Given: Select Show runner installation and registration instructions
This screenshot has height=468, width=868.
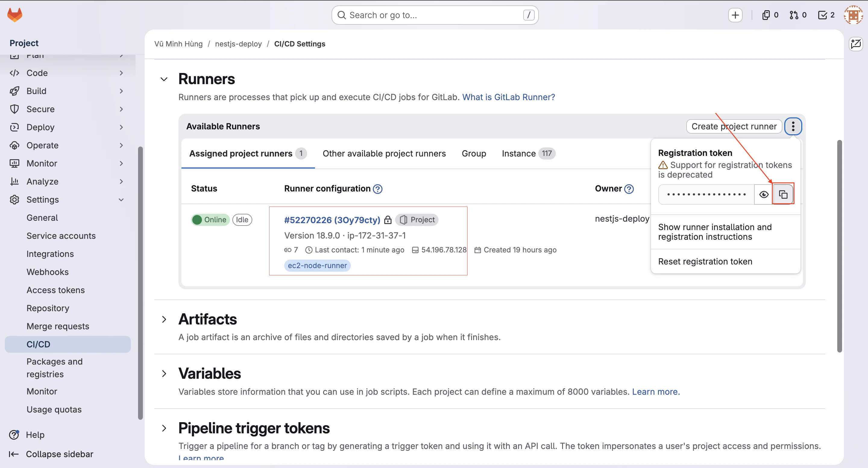Looking at the screenshot, I should 725,232.
